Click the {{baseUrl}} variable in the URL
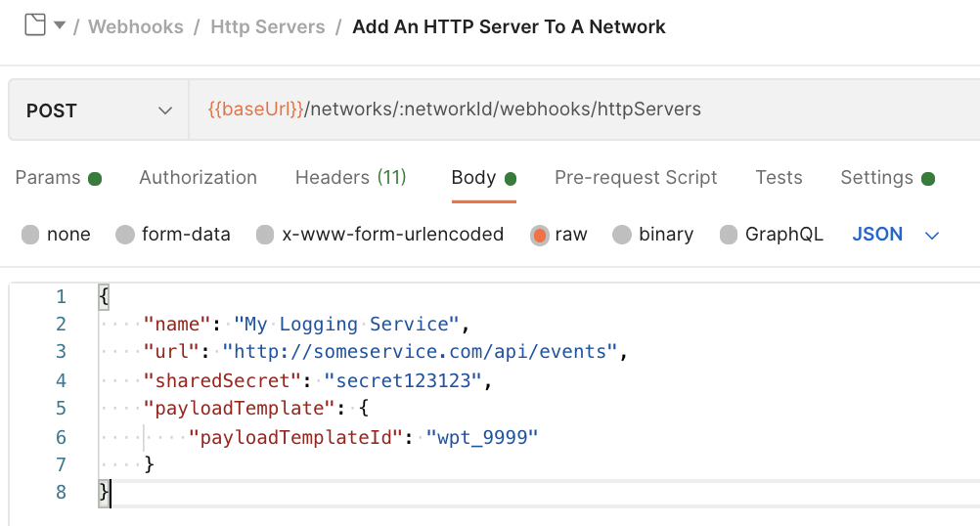980x526 pixels. (x=255, y=110)
